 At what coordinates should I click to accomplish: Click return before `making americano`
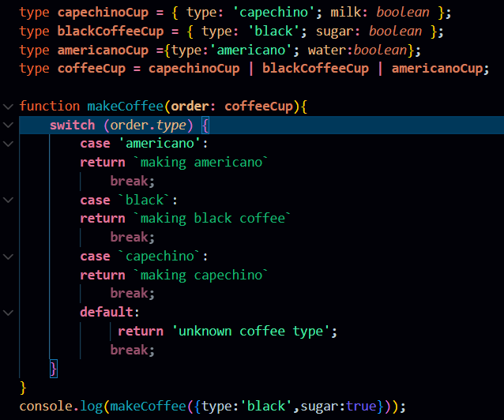(x=103, y=163)
